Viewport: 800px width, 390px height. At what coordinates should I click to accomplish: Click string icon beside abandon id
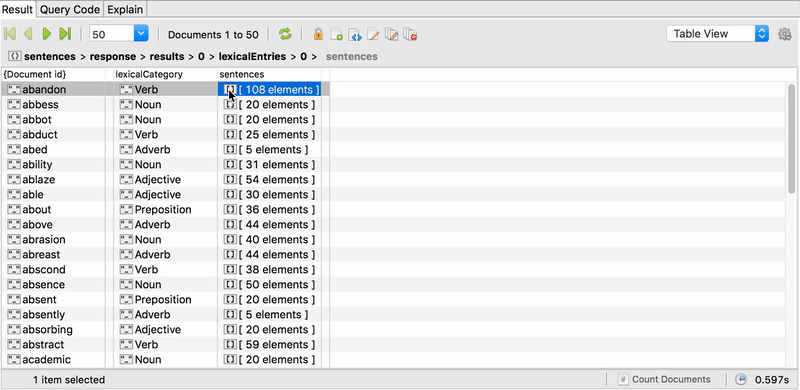pos(14,90)
